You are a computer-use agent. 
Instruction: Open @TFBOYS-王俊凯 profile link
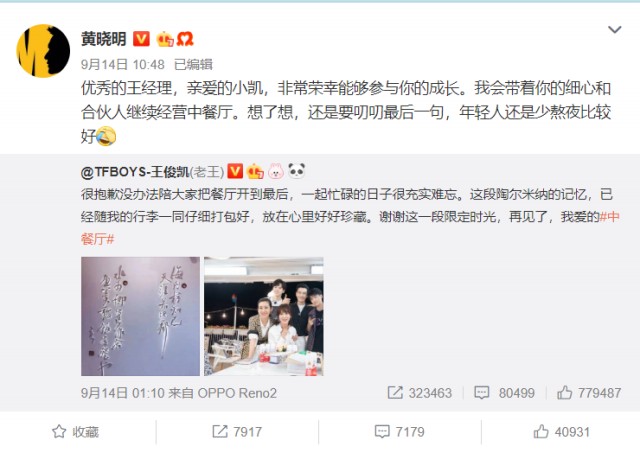click(x=135, y=172)
